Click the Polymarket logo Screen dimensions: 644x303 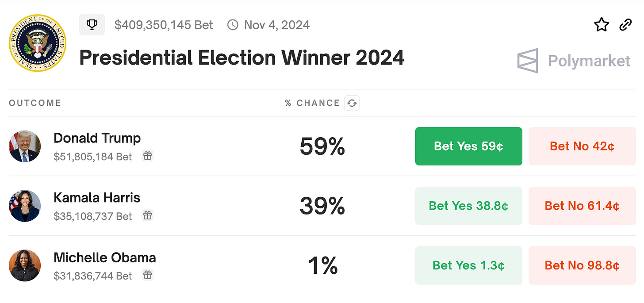(574, 61)
